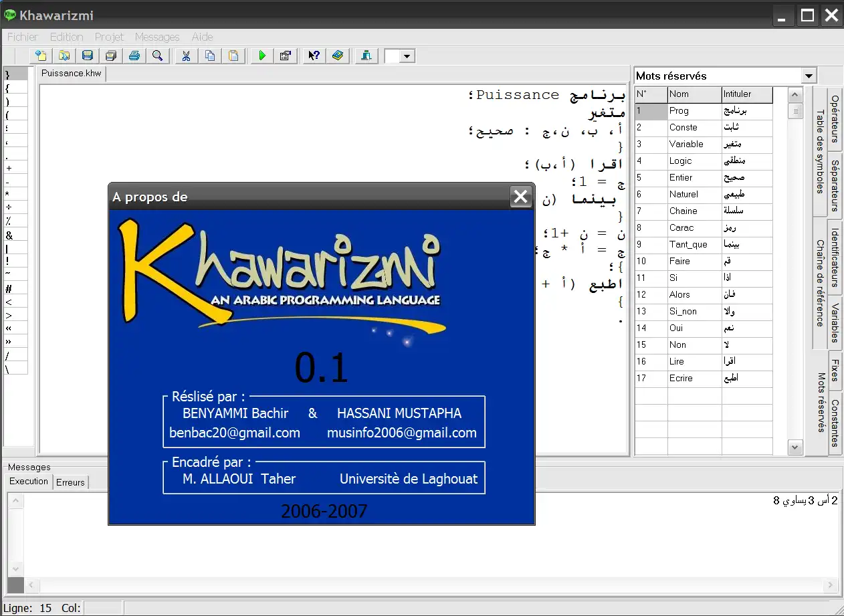Click the Open folder toolbar icon
Viewport: 844px width, 616px height.
[x=64, y=56]
